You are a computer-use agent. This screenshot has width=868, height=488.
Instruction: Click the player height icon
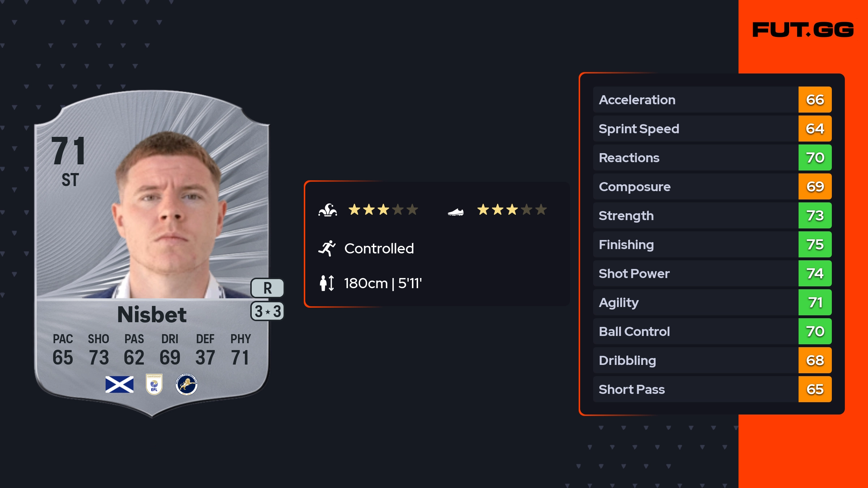pyautogui.click(x=327, y=283)
